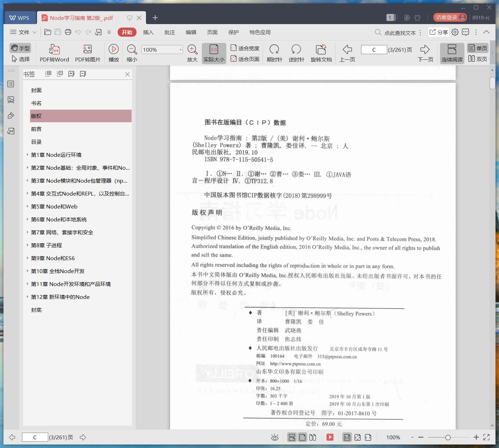Zoom in with 放大 magnifier
This screenshot has width=499, height=448.
[x=192, y=53]
